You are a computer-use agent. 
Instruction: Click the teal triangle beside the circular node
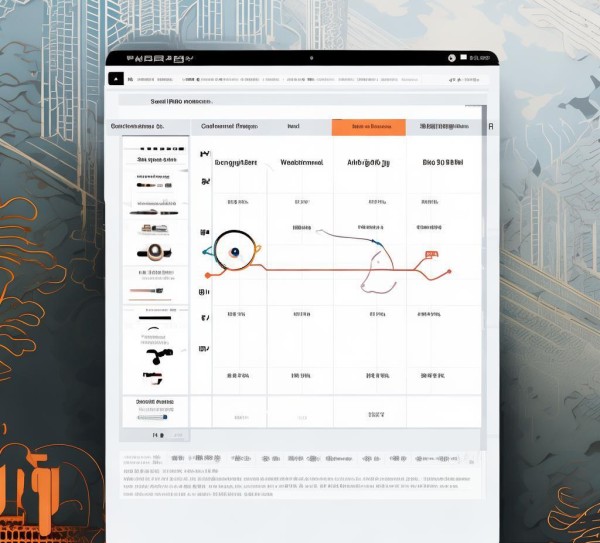(207, 251)
